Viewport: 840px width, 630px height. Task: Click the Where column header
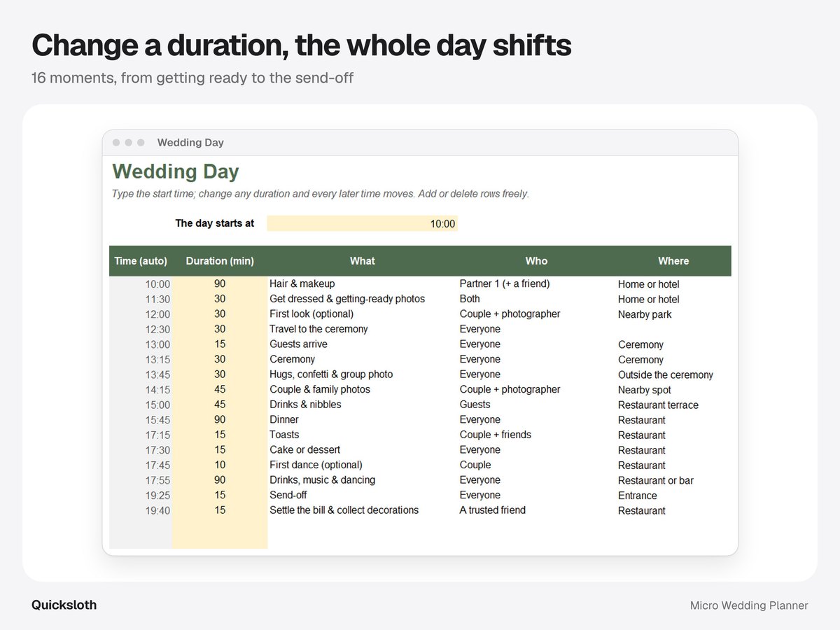point(673,261)
